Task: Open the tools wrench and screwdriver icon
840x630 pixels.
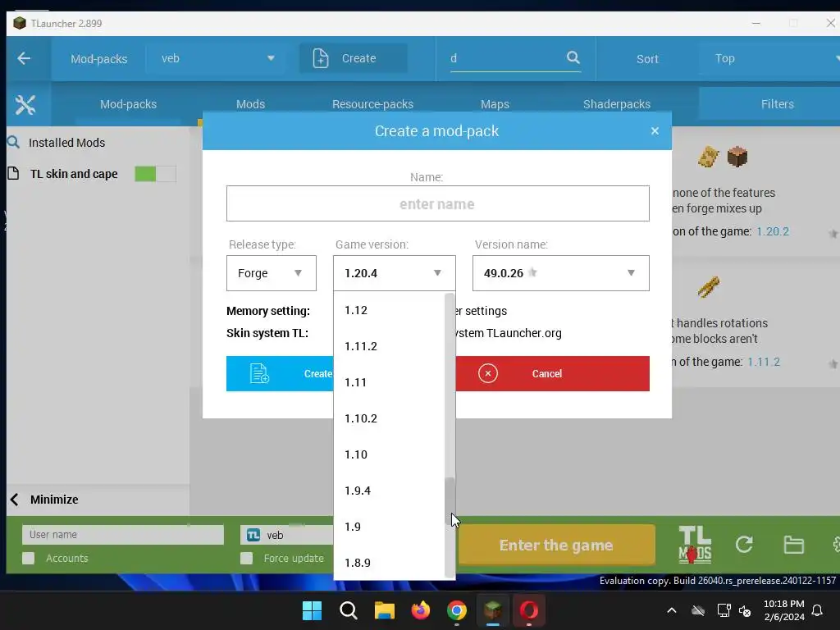Action: coord(25,104)
